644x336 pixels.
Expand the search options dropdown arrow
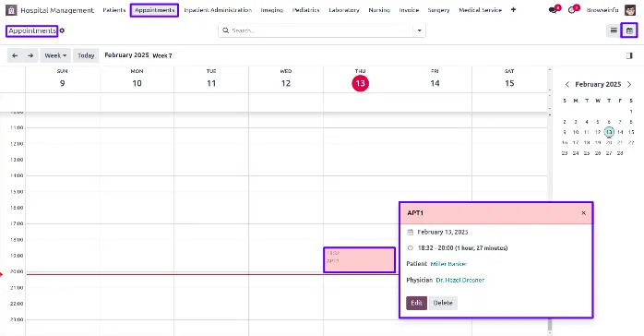point(420,30)
